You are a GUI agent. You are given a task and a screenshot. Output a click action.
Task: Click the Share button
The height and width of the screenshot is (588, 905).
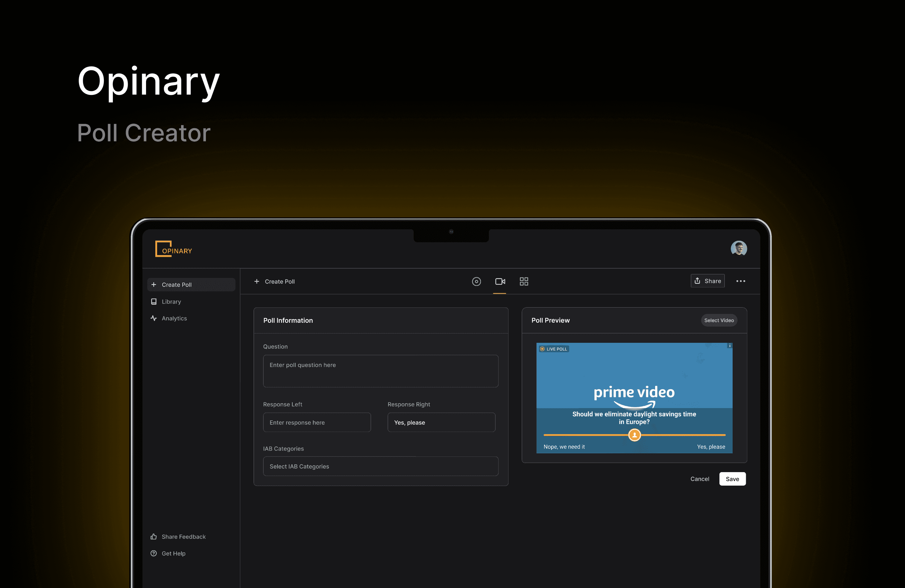point(707,281)
